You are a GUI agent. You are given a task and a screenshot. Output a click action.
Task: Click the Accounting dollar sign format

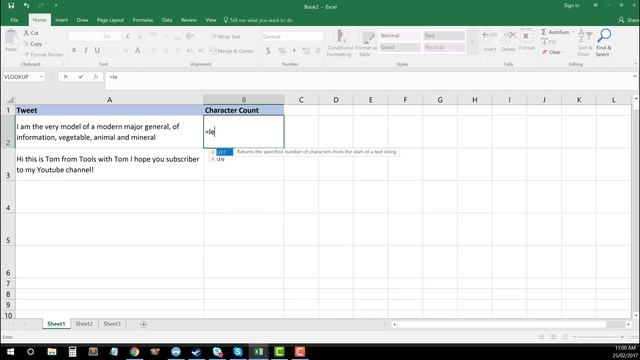268,51
